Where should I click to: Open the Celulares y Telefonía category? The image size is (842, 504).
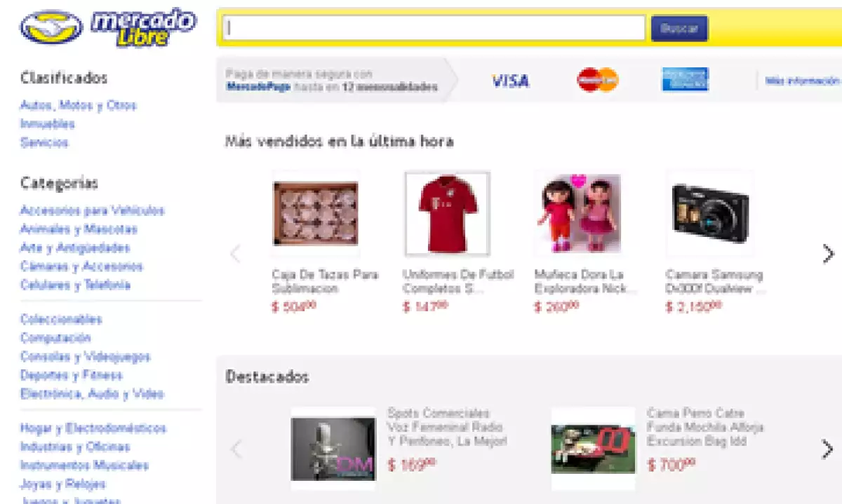pos(75,285)
